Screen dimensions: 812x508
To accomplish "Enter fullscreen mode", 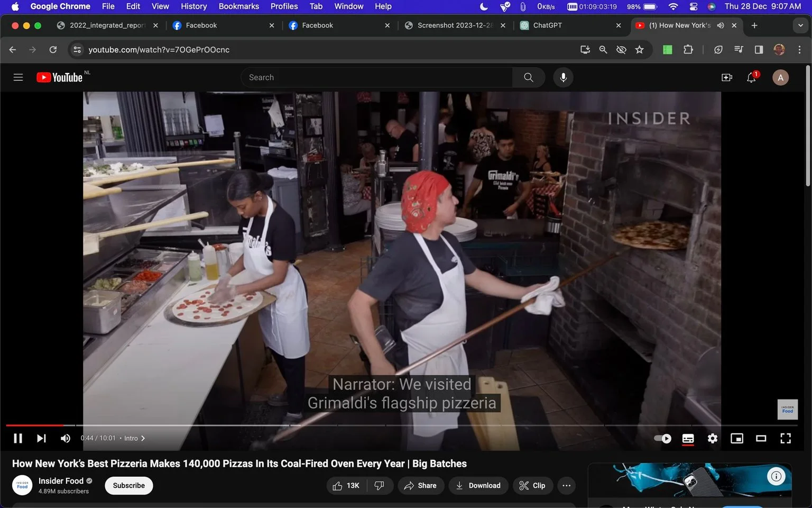I will tap(786, 438).
